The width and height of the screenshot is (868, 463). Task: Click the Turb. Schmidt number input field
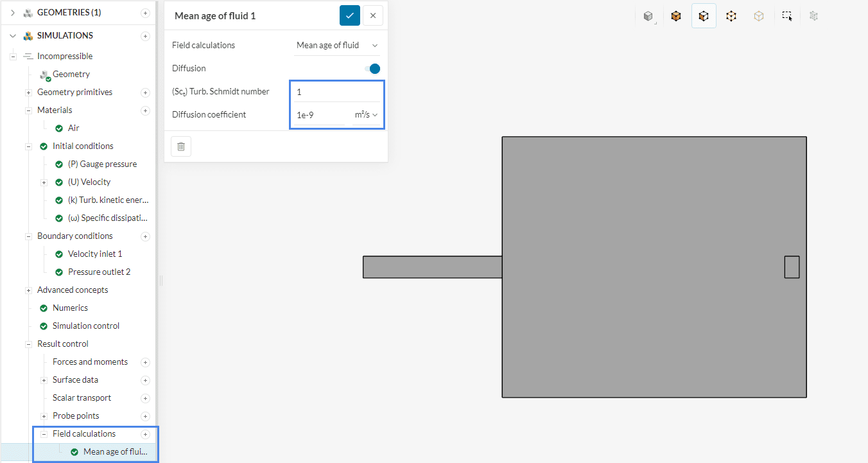tap(336, 92)
